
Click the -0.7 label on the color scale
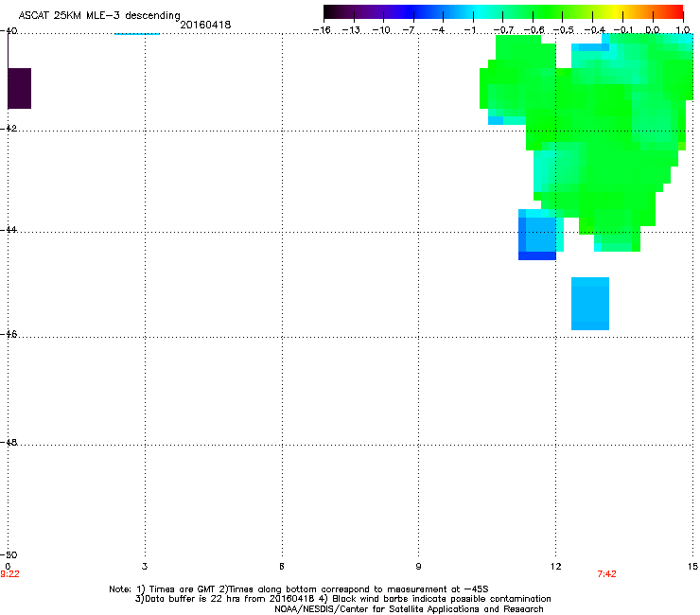click(x=503, y=30)
